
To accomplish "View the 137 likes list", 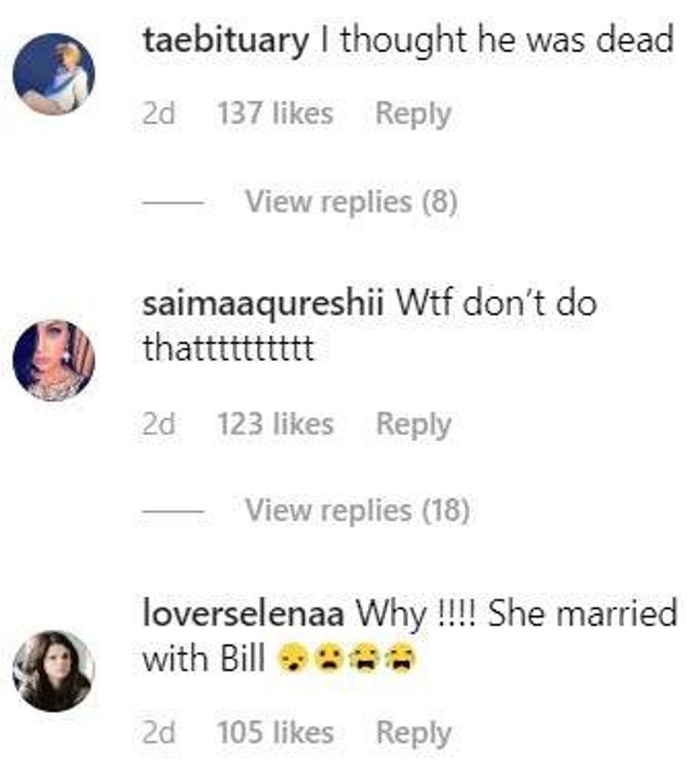I will [275, 114].
